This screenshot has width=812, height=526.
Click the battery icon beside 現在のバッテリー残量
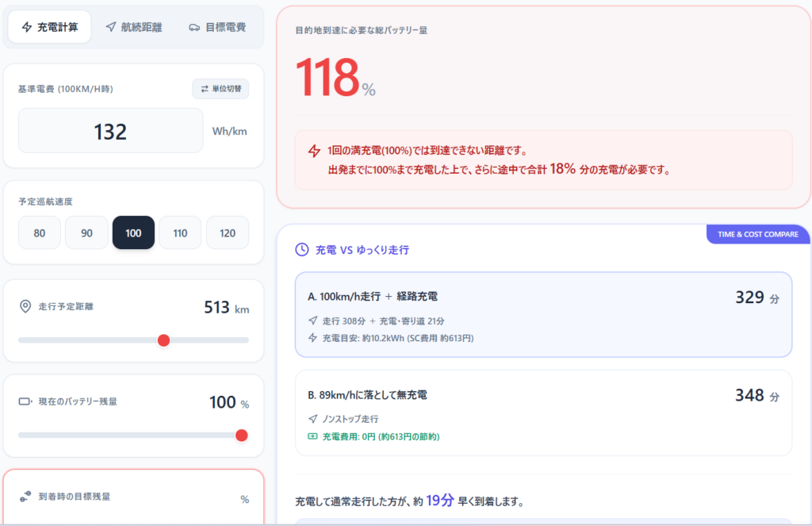pyautogui.click(x=25, y=401)
